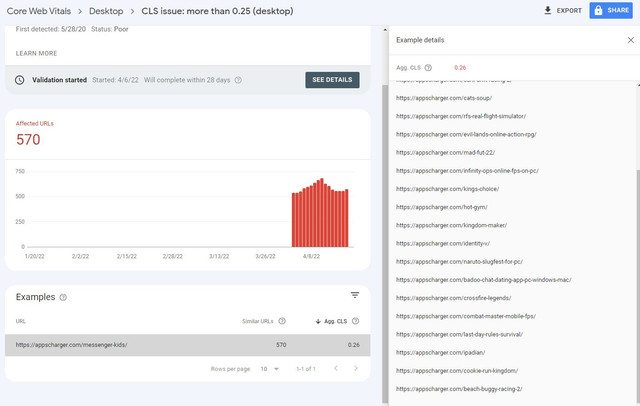Click the URL column header
The width and height of the screenshot is (640, 406).
pos(20,322)
